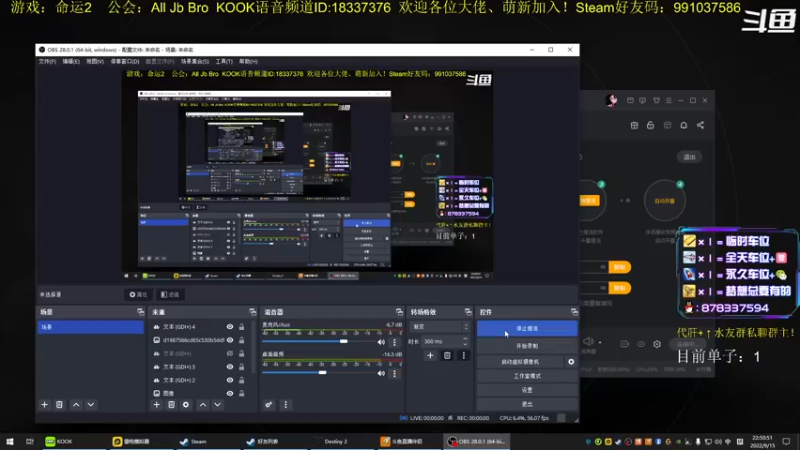Show the hidden 文本 (GDI+) source

pyautogui.click(x=230, y=353)
